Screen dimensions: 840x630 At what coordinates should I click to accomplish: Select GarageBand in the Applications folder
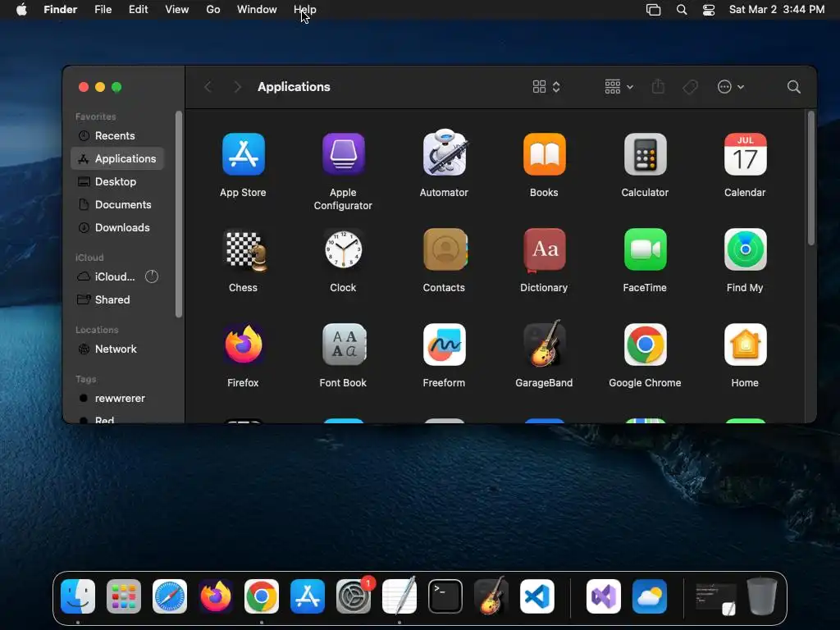(x=545, y=344)
